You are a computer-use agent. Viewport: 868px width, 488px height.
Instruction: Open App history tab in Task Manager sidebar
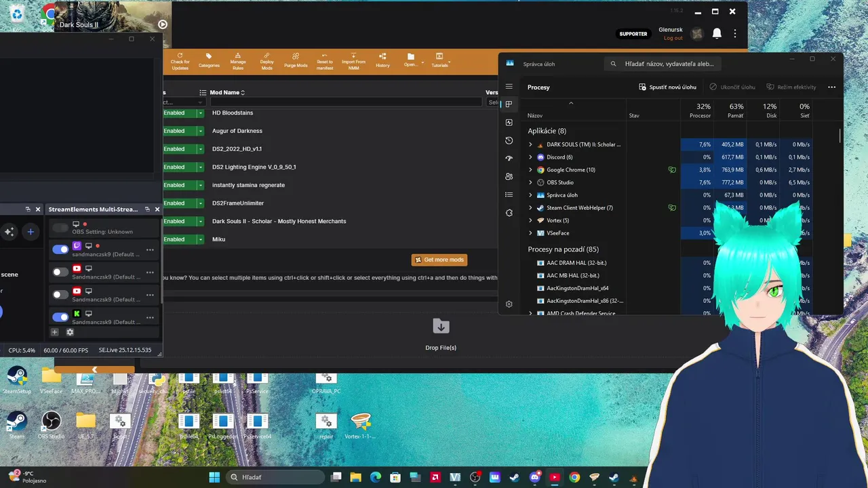(x=509, y=140)
